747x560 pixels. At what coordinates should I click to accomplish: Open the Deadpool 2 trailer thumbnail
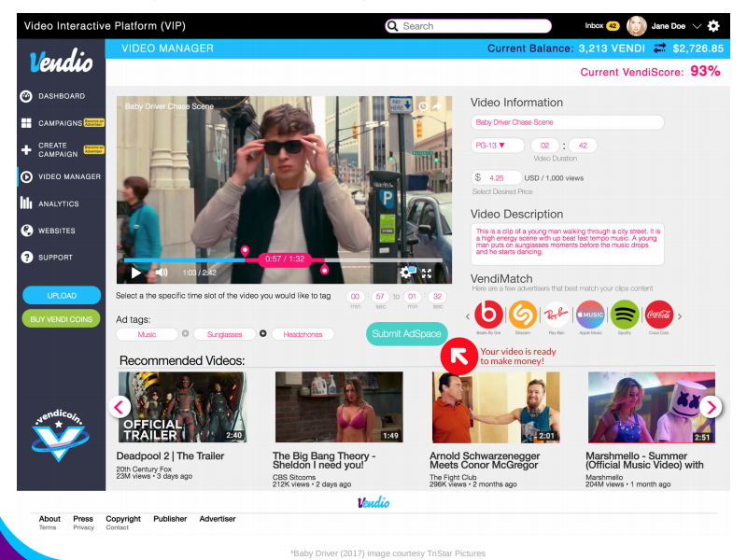[x=182, y=407]
